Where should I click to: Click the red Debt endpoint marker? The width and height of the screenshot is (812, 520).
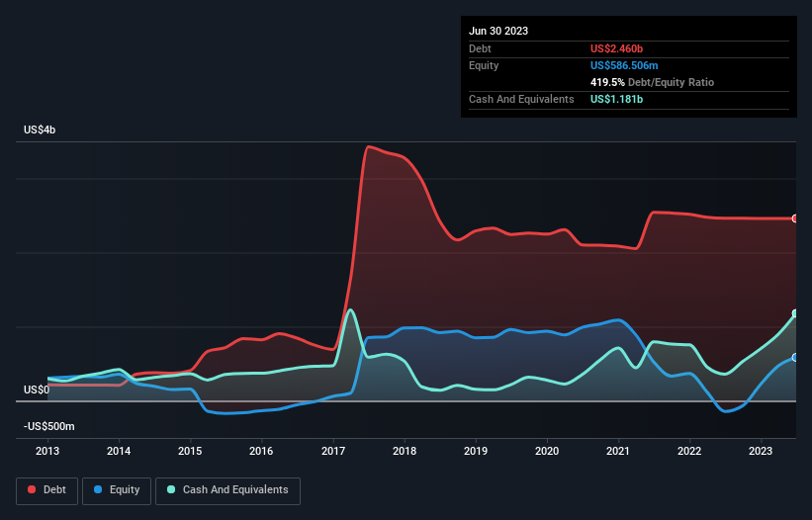pyautogui.click(x=795, y=218)
